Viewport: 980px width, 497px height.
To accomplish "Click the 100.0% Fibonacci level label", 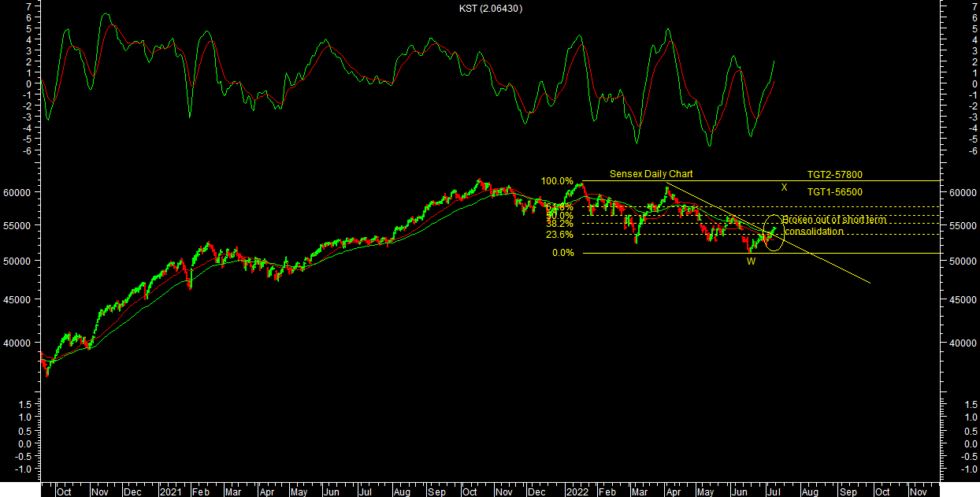I will (x=557, y=181).
